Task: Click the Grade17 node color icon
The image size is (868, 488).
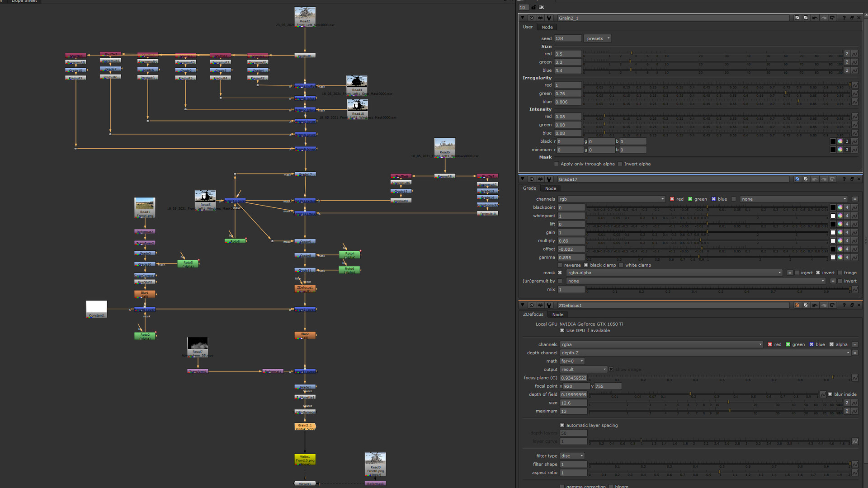Action: coord(797,179)
